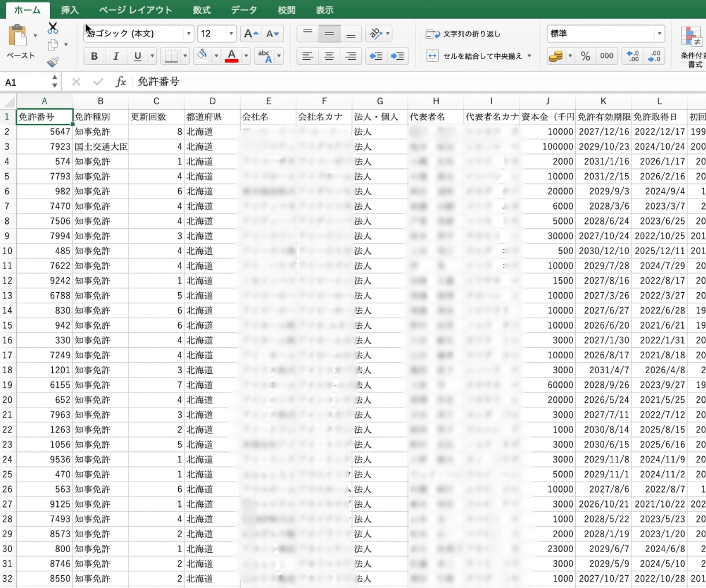Viewport: 706px width, 588px height.
Task: Open the font color dropdown arrow
Action: 246,56
